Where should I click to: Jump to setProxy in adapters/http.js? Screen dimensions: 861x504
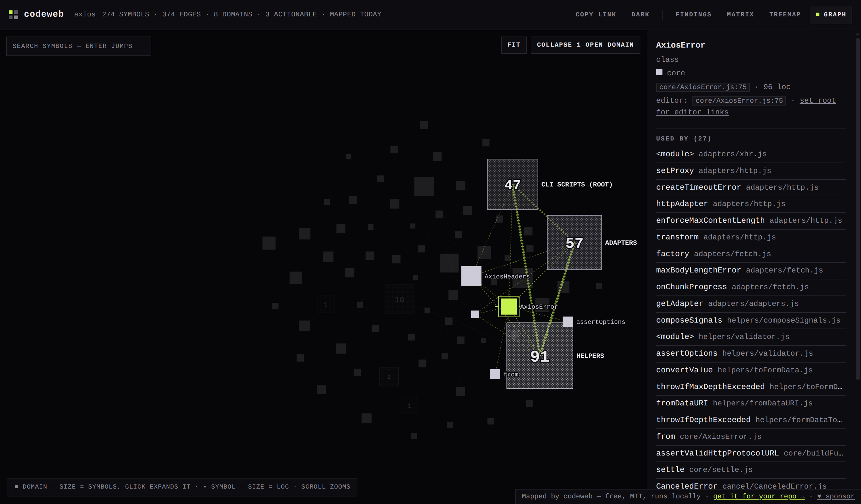point(751,171)
